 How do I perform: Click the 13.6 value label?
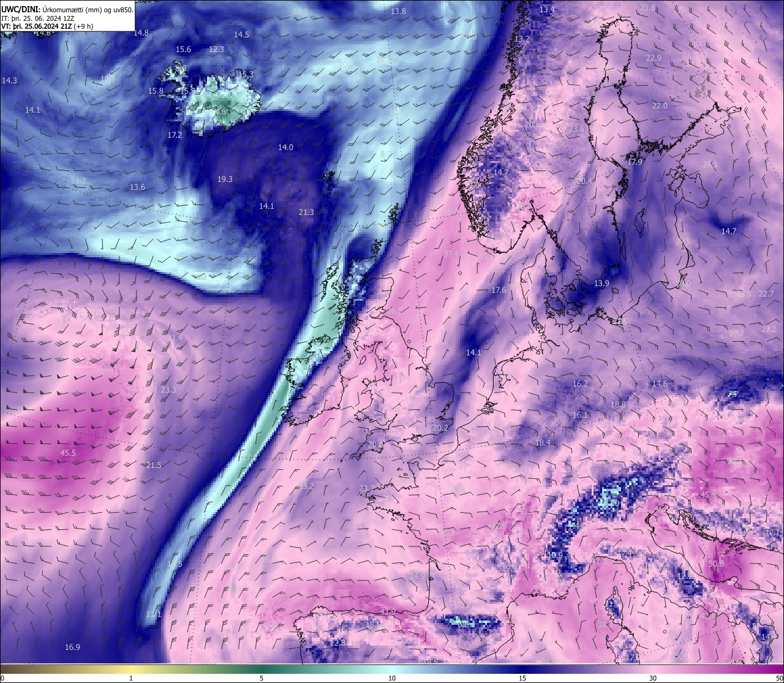pos(137,187)
